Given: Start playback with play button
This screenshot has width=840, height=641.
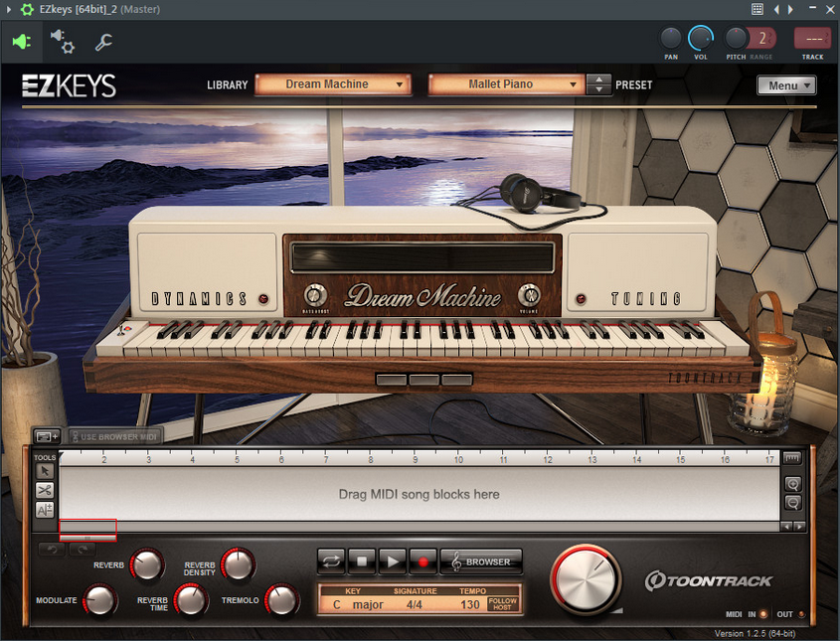Looking at the screenshot, I should 392,561.
